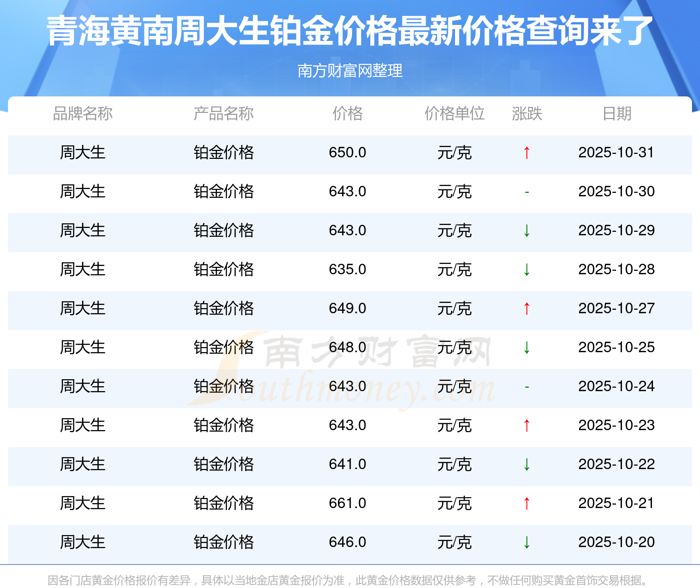Click 周大生 in the 2025-10-28 row

point(83,269)
